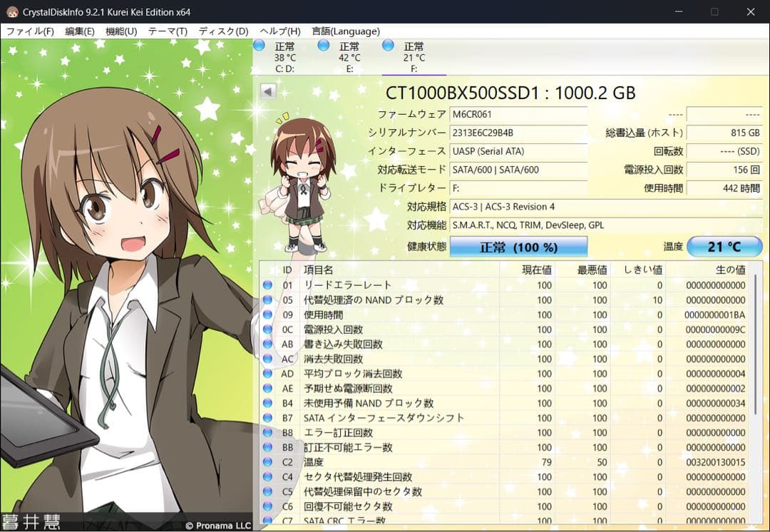Click the drive letter field F:
Viewport: 770px width, 532px height.
point(518,188)
